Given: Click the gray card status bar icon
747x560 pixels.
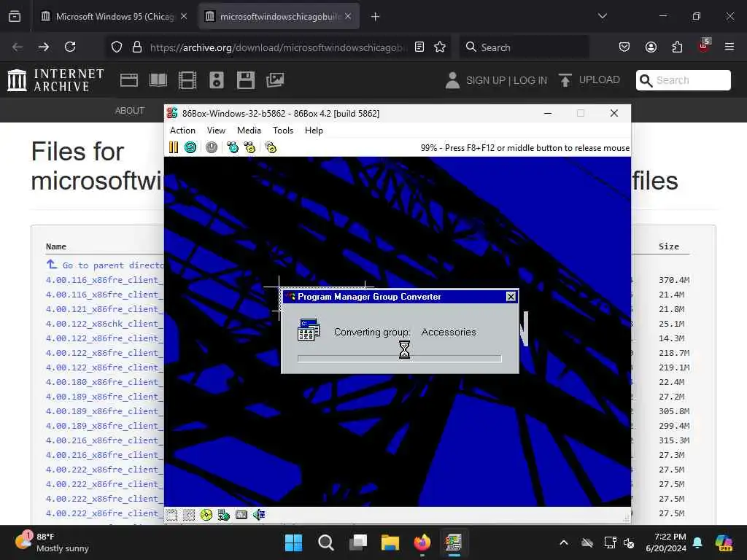Looking at the screenshot, I should coord(241,515).
